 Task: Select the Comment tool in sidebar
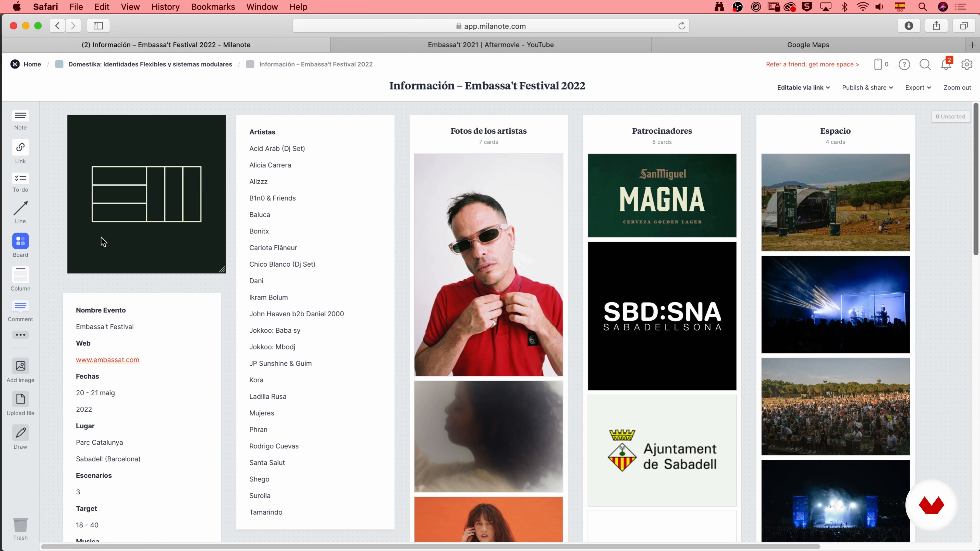point(20,311)
